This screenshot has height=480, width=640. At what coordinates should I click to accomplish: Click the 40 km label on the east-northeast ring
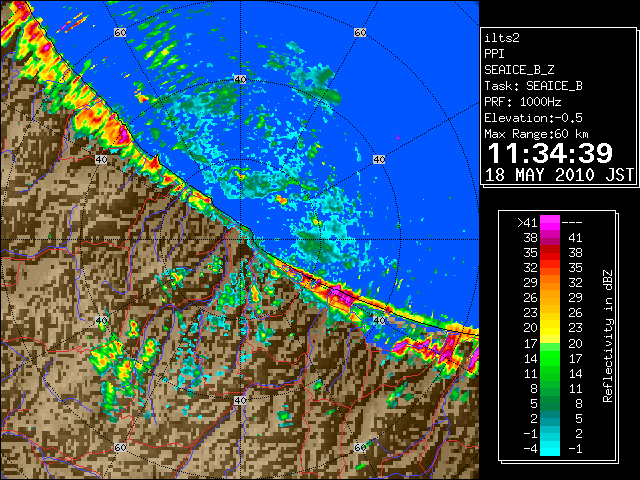point(379,160)
